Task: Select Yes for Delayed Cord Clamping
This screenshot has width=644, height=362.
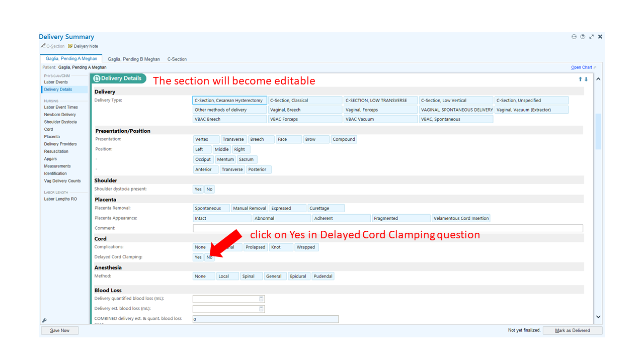Action: tap(198, 257)
